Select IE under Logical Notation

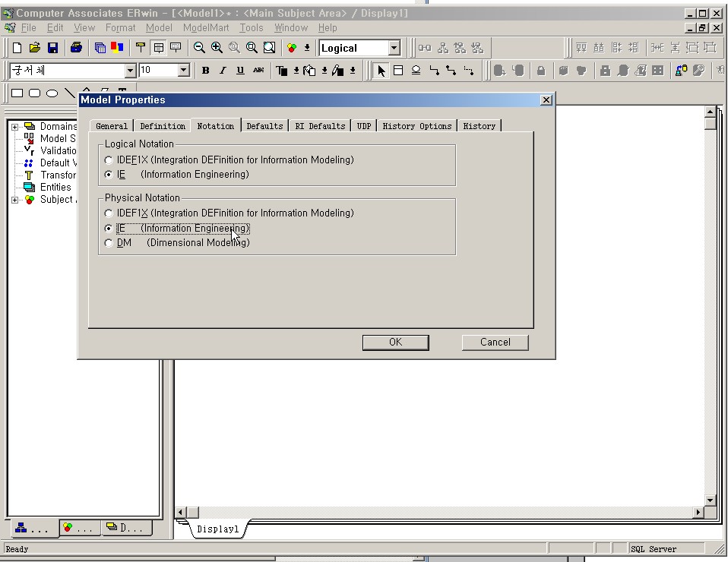109,175
